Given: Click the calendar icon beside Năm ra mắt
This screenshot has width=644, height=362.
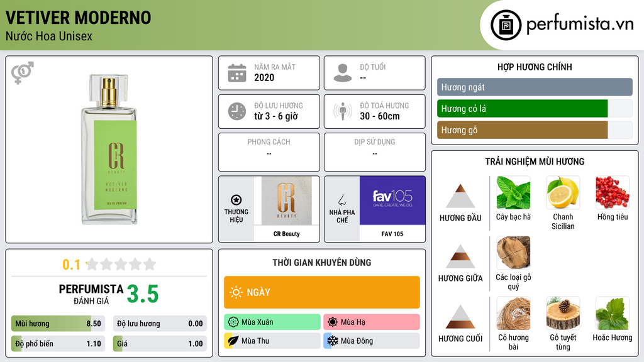Looking at the screenshot, I should coord(237,73).
